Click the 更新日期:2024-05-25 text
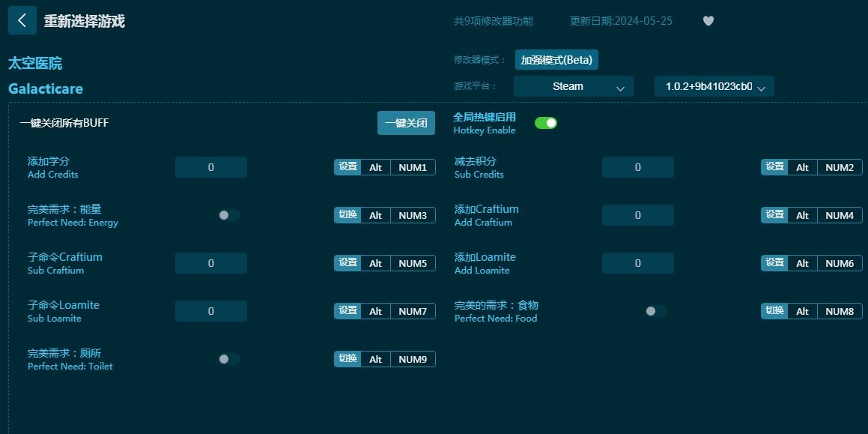Viewport: 868px width, 434px height. [x=621, y=21]
